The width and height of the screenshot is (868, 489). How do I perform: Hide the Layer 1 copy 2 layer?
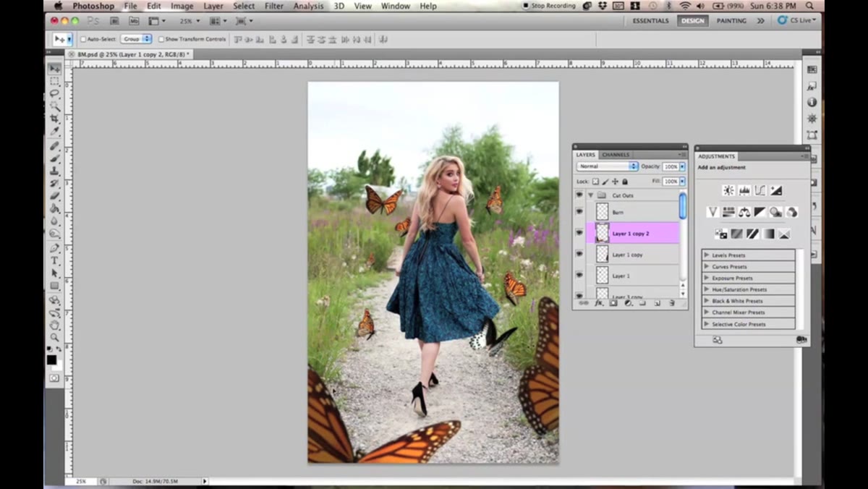(x=579, y=233)
